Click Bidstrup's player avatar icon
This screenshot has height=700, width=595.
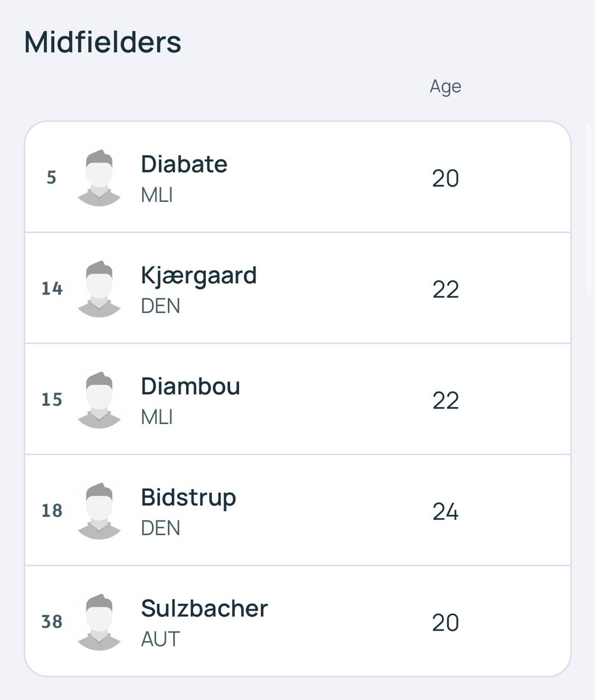pos(99,510)
